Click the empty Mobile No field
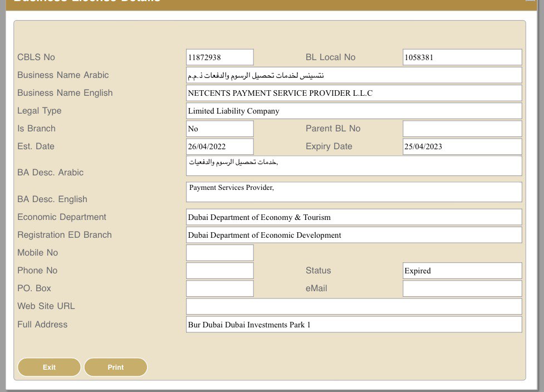Viewport: 544px width, 392px height. [x=219, y=252]
